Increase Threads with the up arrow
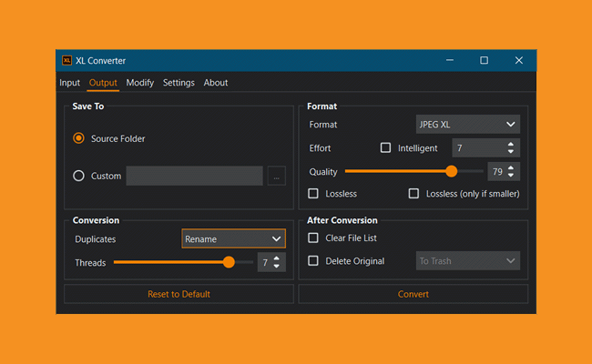This screenshot has width=592, height=364. (x=276, y=258)
